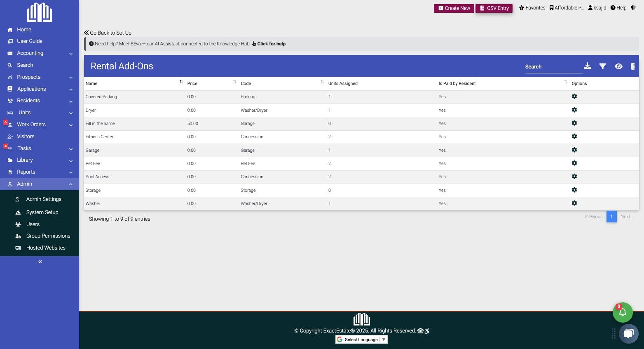This screenshot has height=349, width=644.
Task: Open options gear for Fitness Center
Action: point(574,137)
